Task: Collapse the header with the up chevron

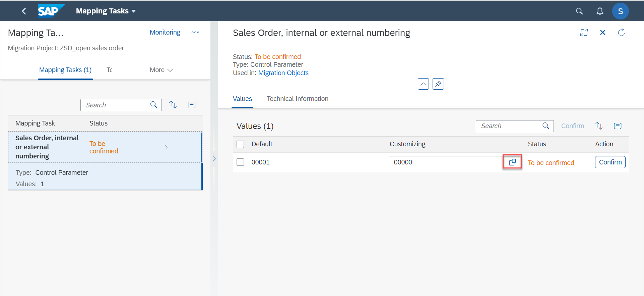Action: pos(424,84)
